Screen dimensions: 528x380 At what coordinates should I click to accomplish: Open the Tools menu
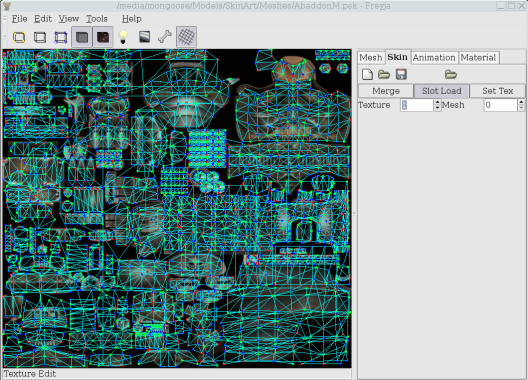tap(97, 19)
